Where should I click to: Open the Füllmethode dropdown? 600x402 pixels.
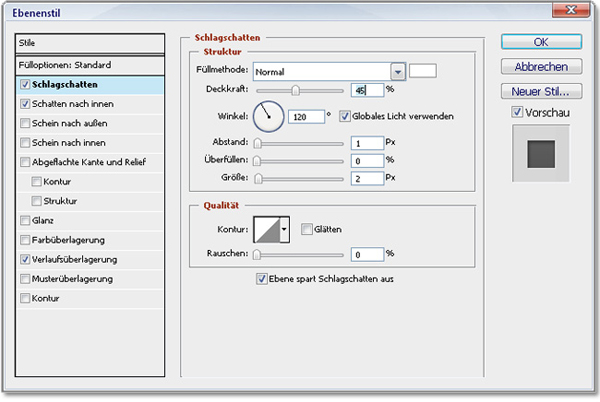coord(398,72)
